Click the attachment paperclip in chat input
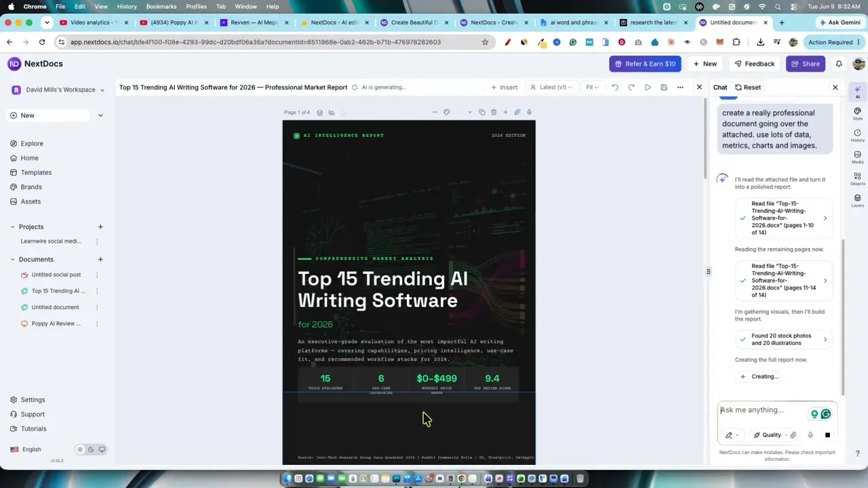The image size is (868, 488). pyautogui.click(x=793, y=435)
